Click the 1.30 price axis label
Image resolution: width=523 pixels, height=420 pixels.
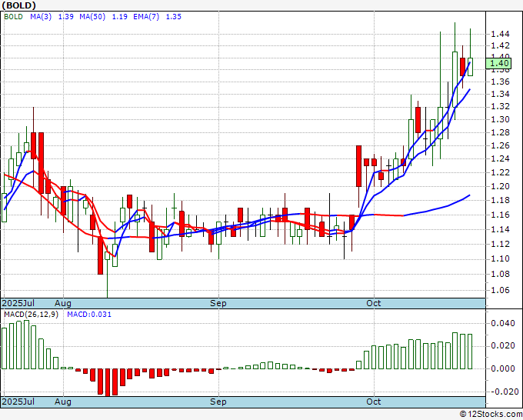(500, 119)
